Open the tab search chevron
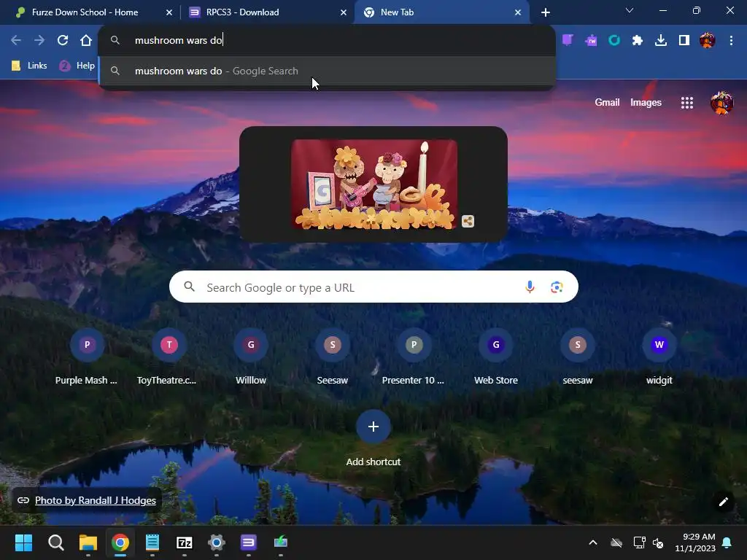747x560 pixels. point(630,10)
